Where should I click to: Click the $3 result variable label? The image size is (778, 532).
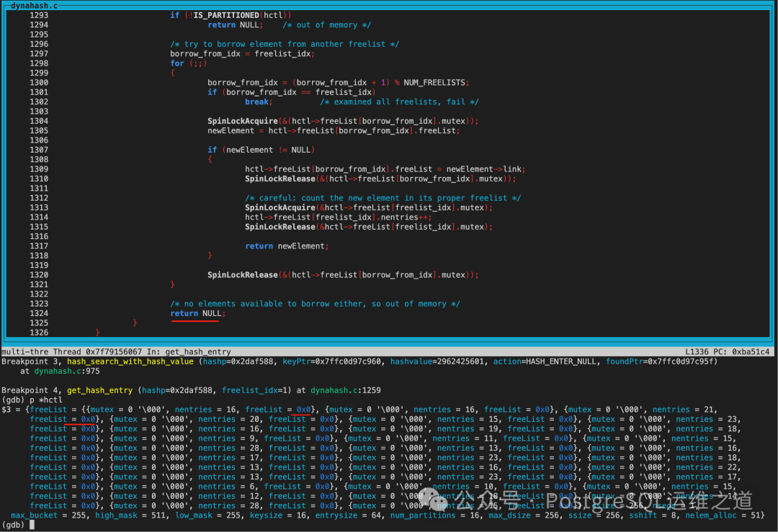point(6,410)
